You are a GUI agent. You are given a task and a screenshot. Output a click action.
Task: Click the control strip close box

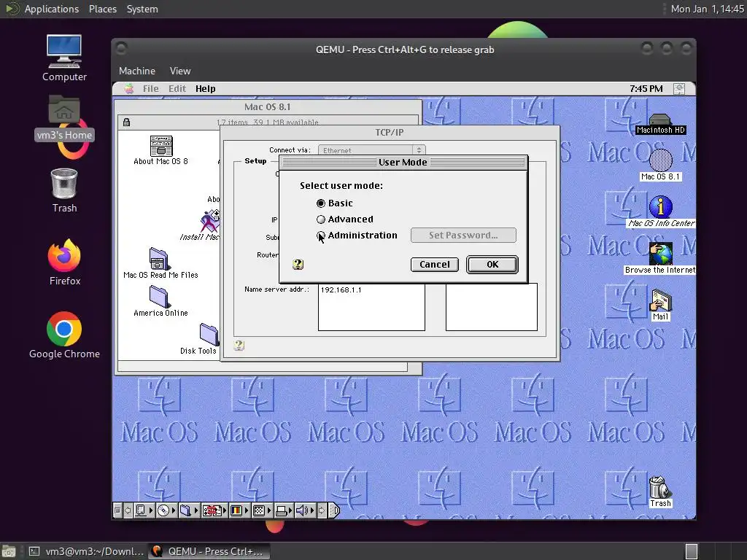click(x=117, y=511)
